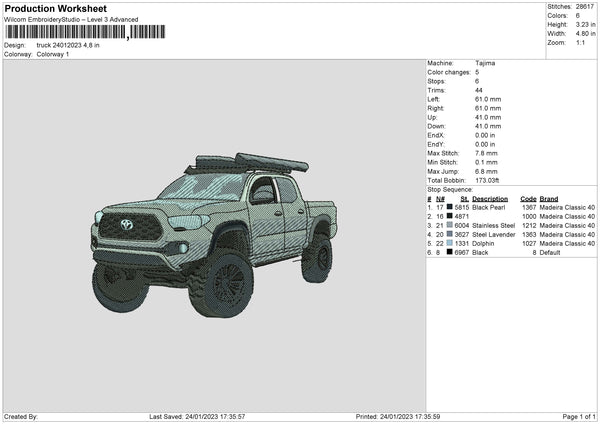Click the 'Description' column header

(490, 199)
